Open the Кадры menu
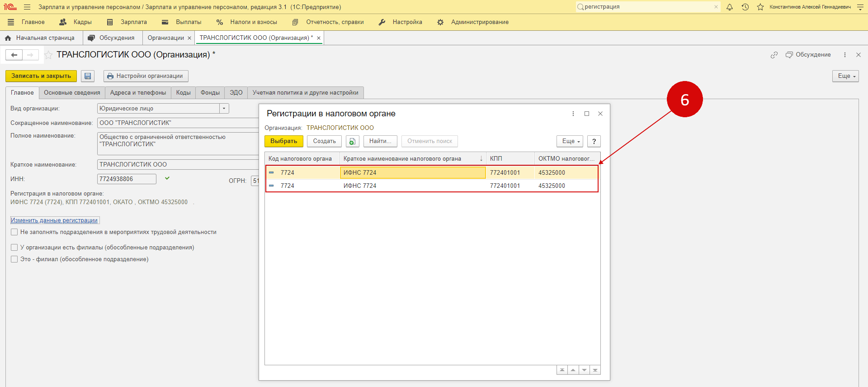Image resolution: width=868 pixels, height=387 pixels. click(75, 22)
